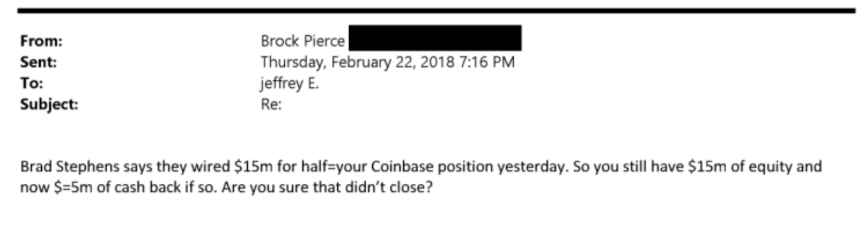Click the "To:" field label

point(31,83)
